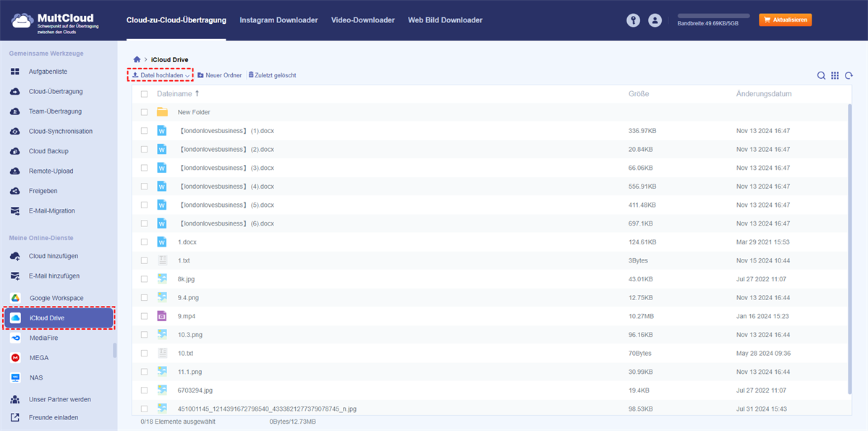Click the file list vertical scrollbar
Image resolution: width=868 pixels, height=431 pixels.
click(x=849, y=249)
